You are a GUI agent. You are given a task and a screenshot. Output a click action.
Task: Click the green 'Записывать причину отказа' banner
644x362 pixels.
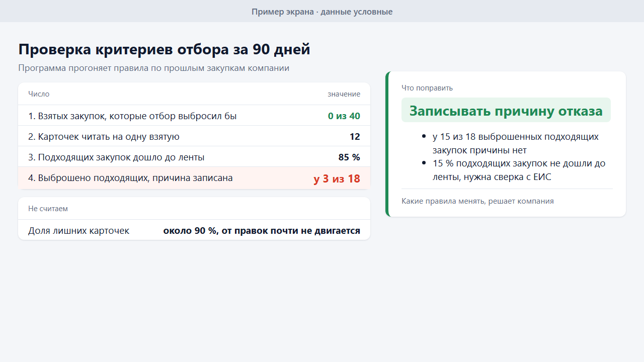(x=506, y=110)
